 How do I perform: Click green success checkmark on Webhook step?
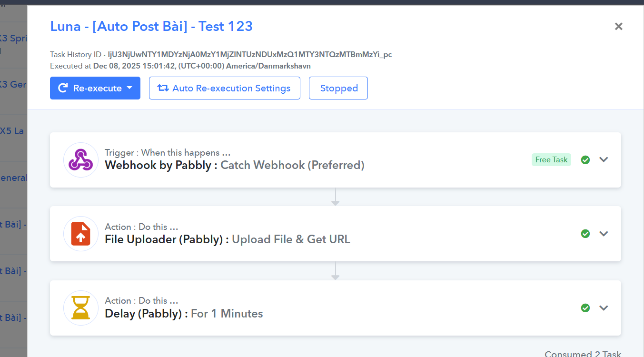pos(585,160)
